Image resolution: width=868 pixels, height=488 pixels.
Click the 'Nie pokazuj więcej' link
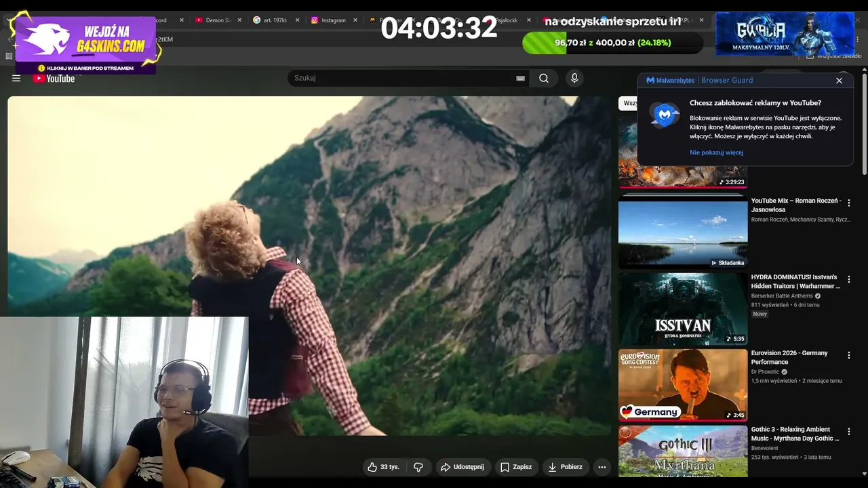point(716,152)
